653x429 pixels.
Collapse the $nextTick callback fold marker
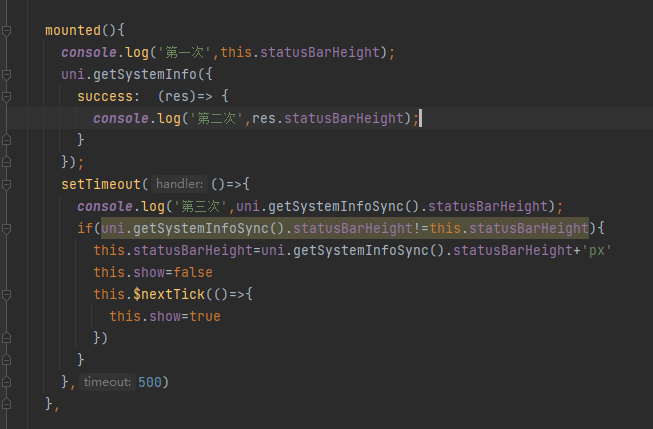tap(6, 295)
